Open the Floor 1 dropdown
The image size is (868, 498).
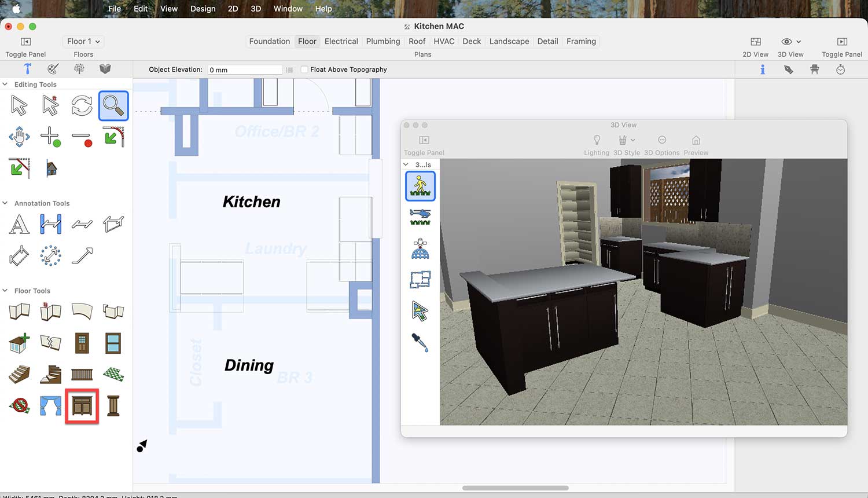tap(83, 42)
